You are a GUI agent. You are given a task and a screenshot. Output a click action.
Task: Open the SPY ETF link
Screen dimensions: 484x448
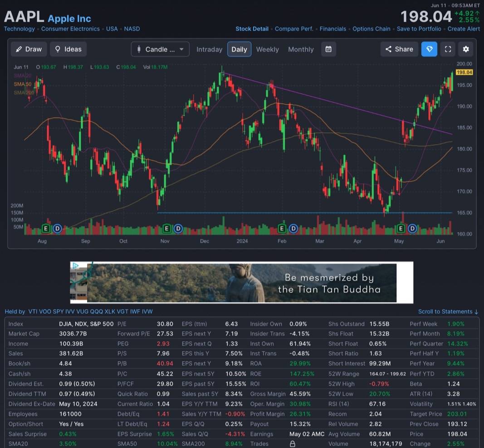pos(58,311)
